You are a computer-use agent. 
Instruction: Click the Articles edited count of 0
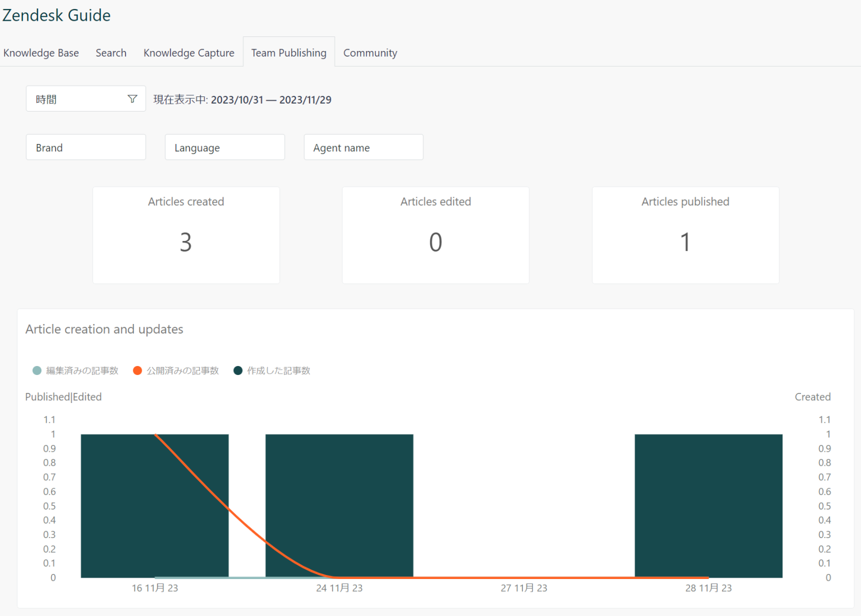click(436, 242)
